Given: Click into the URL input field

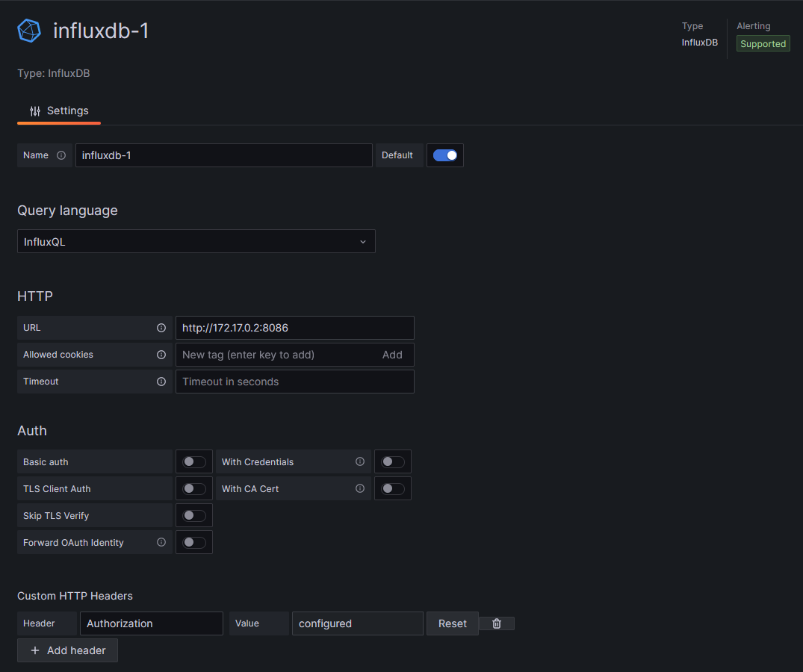Looking at the screenshot, I should (295, 328).
